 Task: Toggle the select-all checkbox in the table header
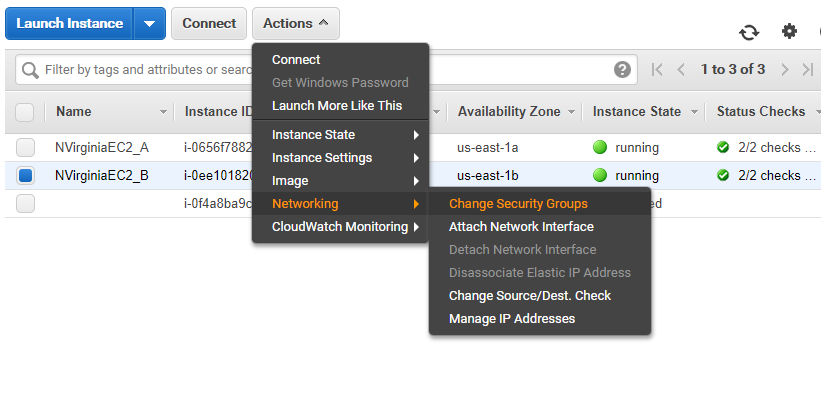[x=25, y=112]
